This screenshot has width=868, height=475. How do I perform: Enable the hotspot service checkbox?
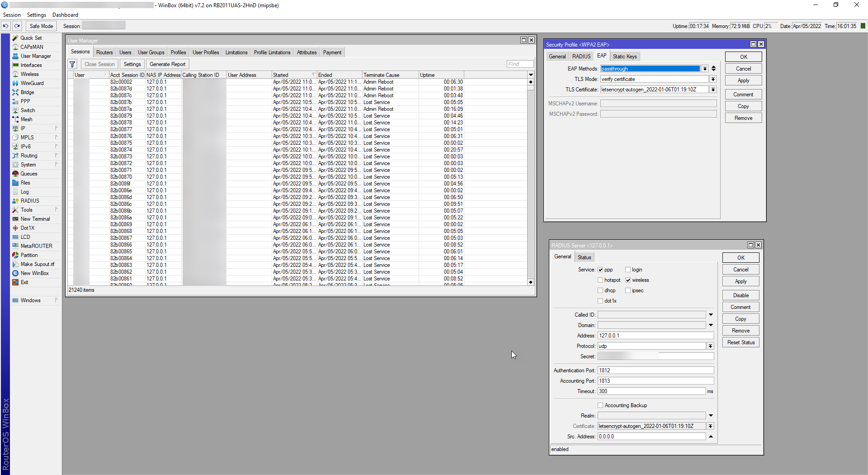pyautogui.click(x=600, y=280)
